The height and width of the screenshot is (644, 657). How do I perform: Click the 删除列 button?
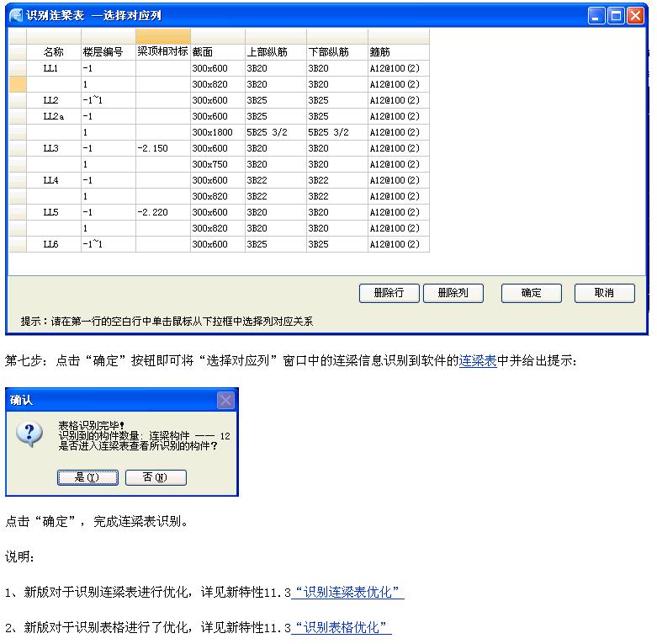[453, 293]
